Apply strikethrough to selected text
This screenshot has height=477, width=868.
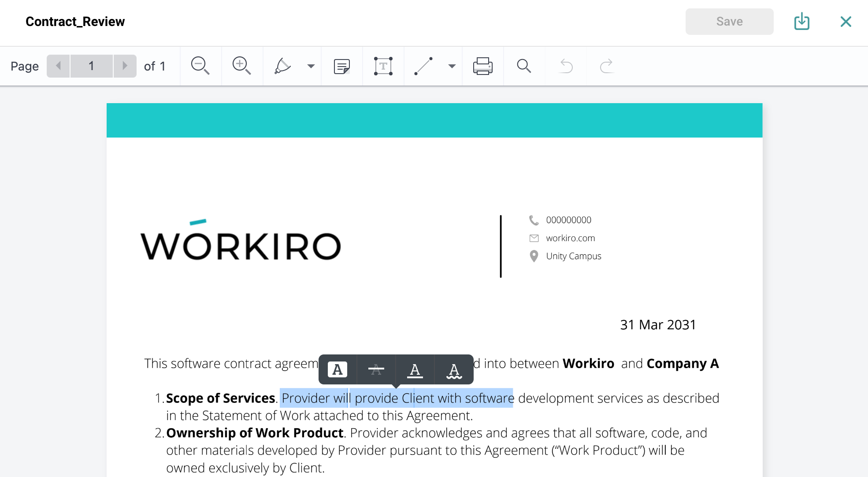point(376,370)
